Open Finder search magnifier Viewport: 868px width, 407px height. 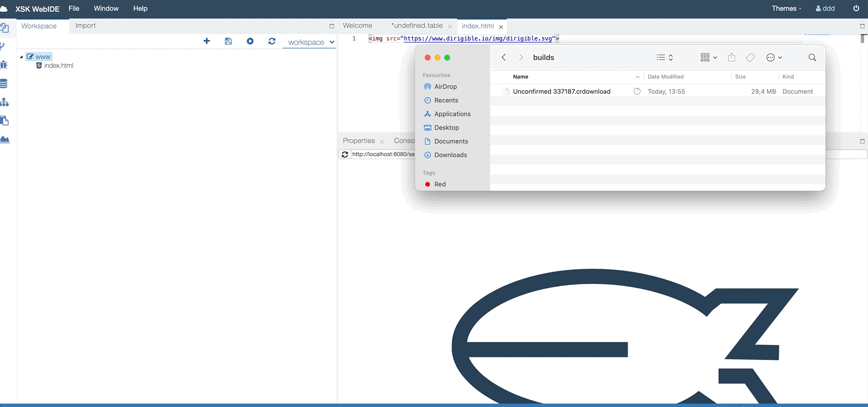point(812,58)
